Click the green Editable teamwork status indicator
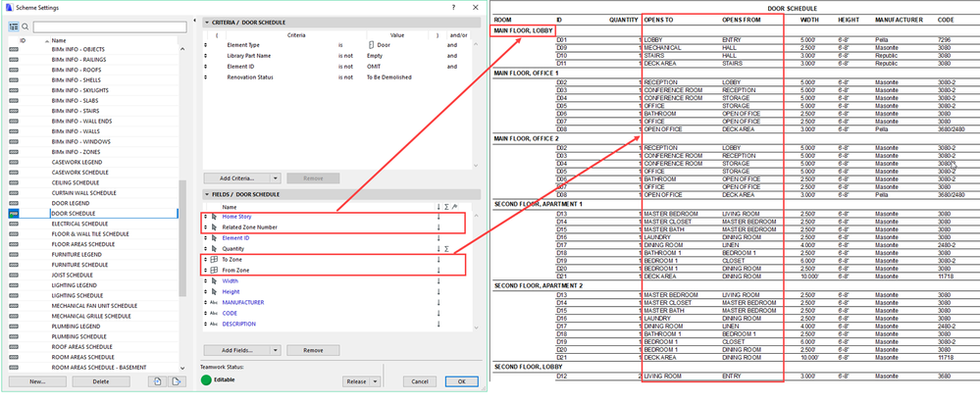This screenshot has width=980, height=404. point(206,379)
